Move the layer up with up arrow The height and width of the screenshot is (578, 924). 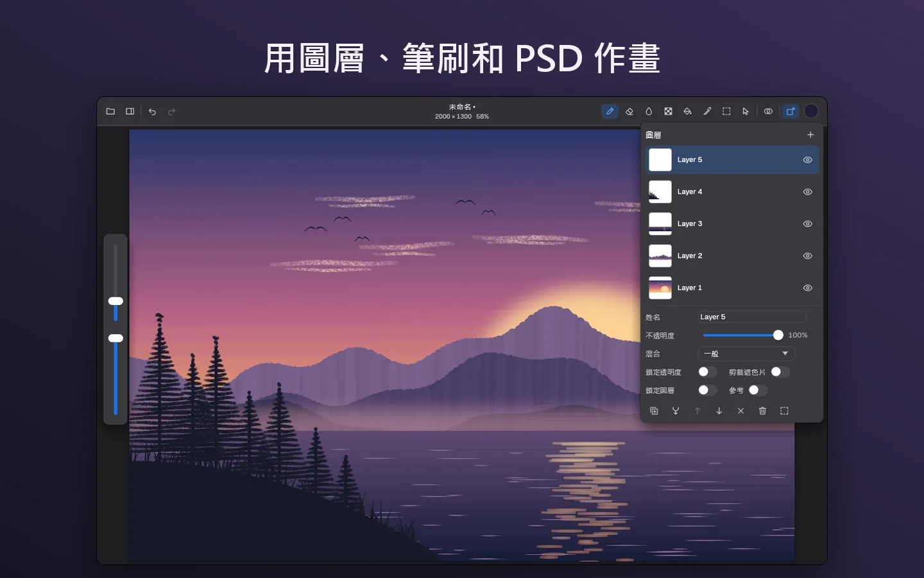tap(697, 411)
